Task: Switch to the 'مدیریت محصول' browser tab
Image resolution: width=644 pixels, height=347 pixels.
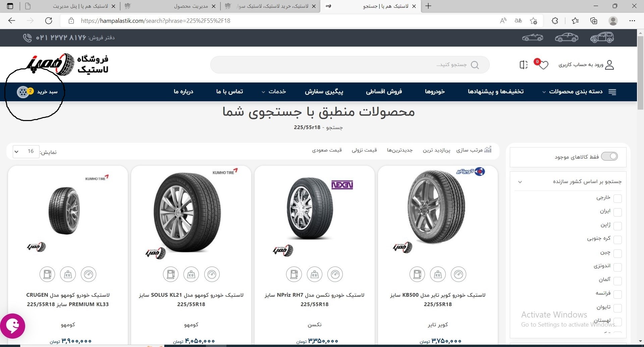Action: (191, 6)
